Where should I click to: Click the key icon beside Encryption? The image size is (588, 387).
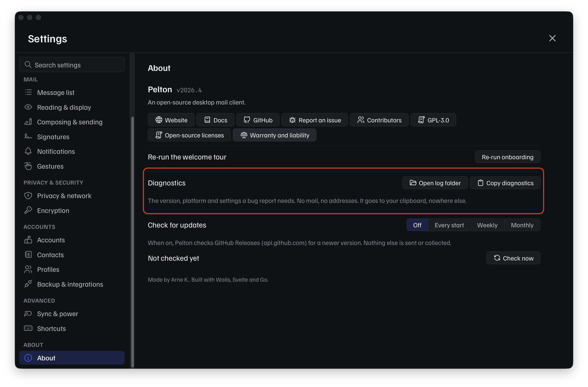(x=28, y=210)
